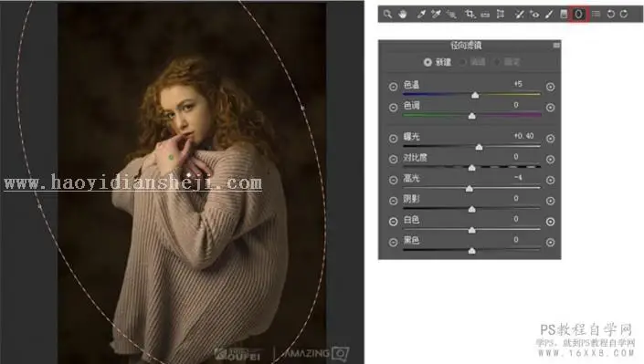The height and width of the screenshot is (364, 644).
Task: Click the 阴影 shadows slider handle
Action: click(472, 209)
